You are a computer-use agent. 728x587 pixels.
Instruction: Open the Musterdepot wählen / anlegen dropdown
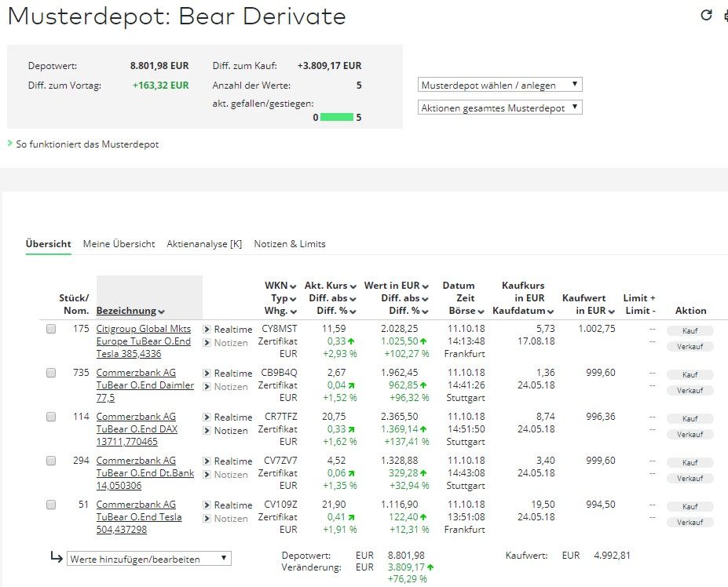coord(500,84)
